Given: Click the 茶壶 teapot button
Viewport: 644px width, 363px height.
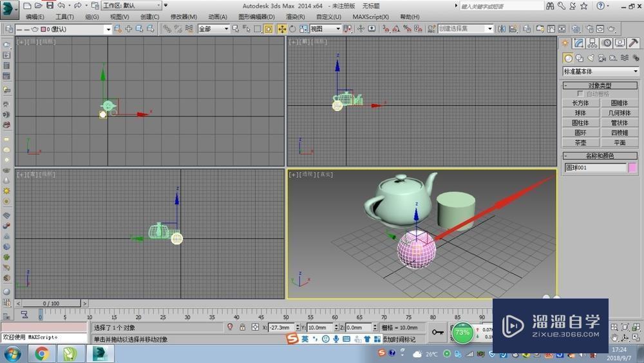Looking at the screenshot, I should coord(580,142).
